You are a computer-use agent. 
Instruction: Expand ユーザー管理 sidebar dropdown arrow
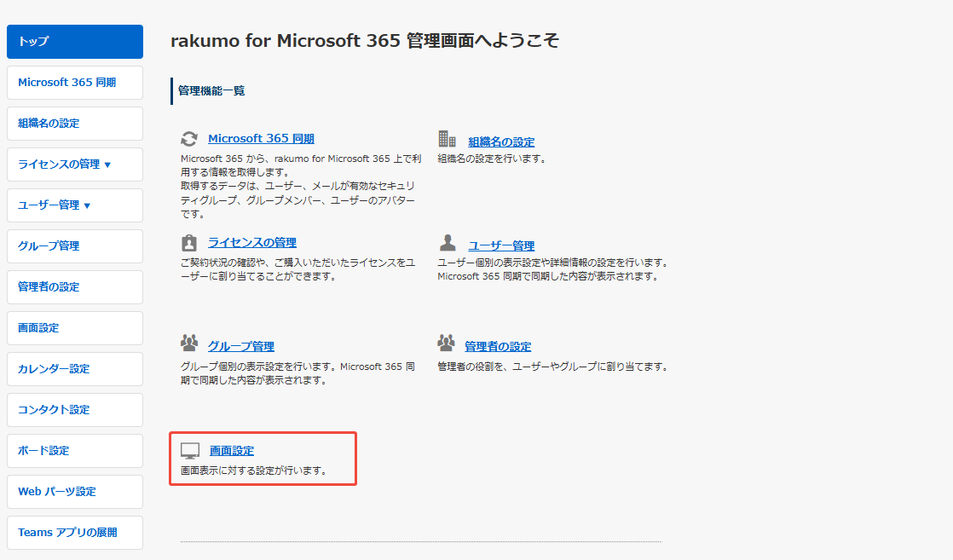[x=87, y=205]
